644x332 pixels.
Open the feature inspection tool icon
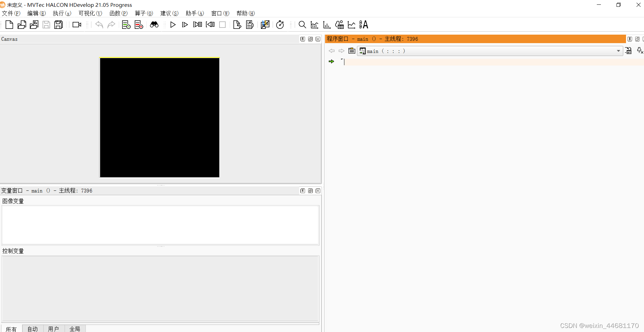[x=339, y=25]
